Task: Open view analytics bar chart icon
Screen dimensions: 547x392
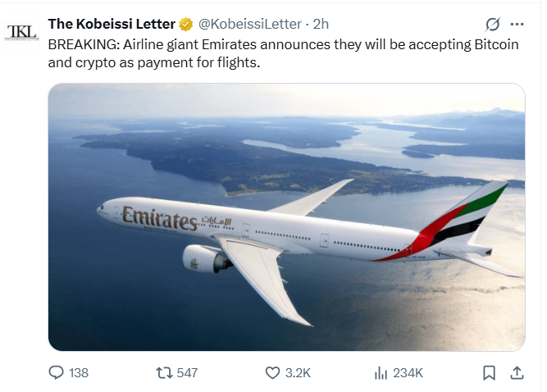Action: [381, 373]
